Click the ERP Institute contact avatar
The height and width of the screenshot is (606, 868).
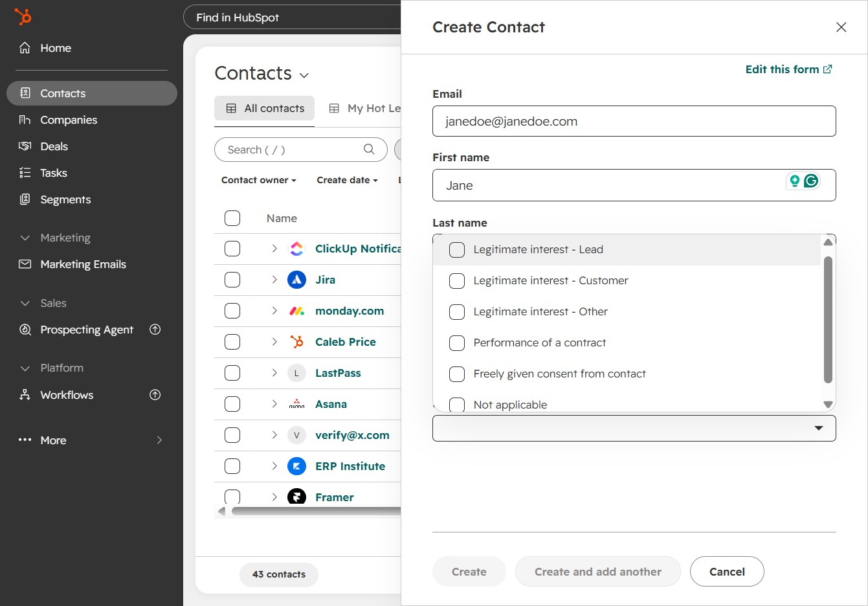click(x=296, y=466)
